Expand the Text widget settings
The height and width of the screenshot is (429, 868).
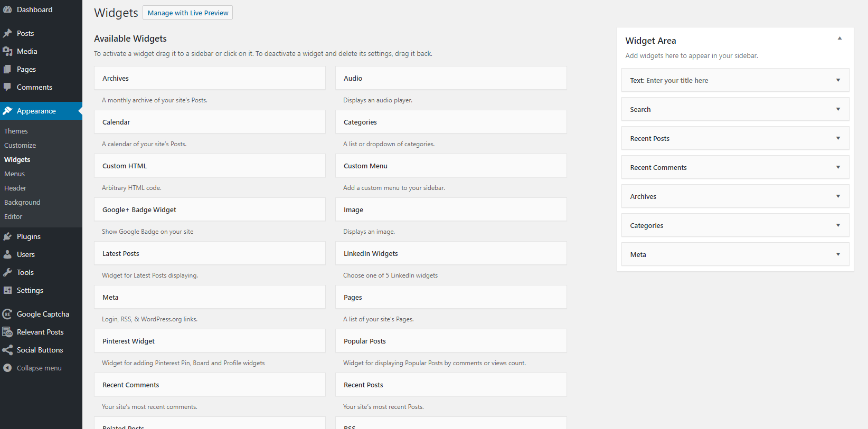(838, 80)
